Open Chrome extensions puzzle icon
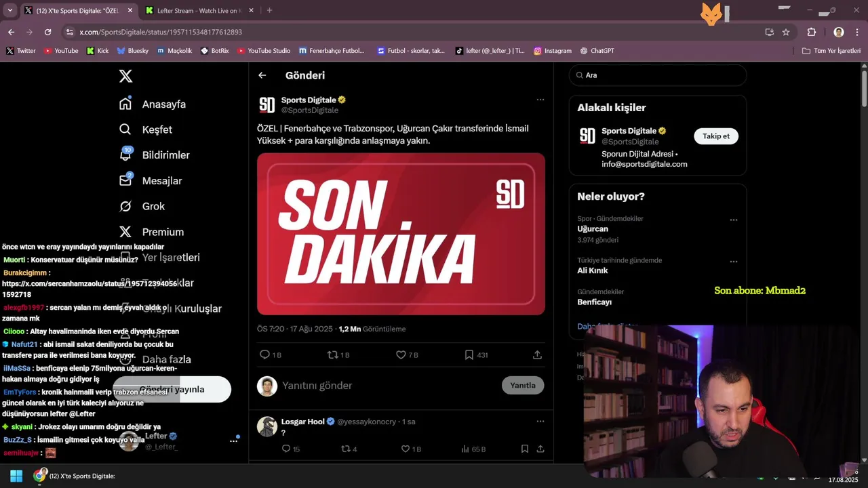The width and height of the screenshot is (868, 488). coord(812,32)
